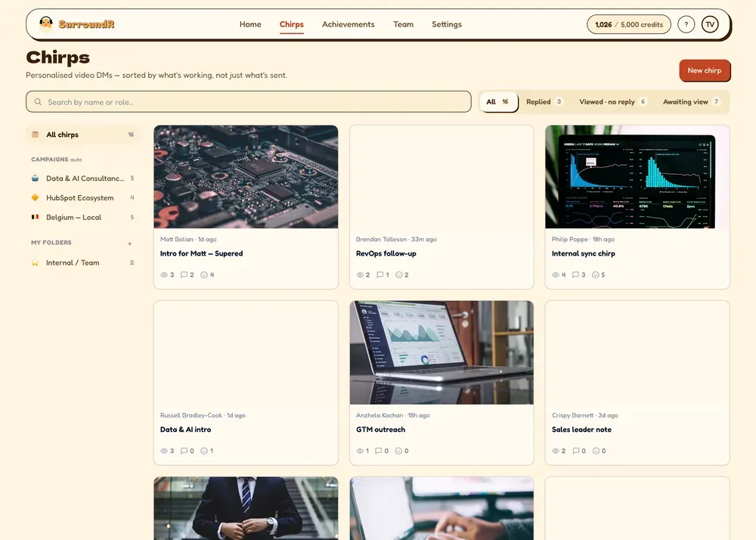Open circuit board thumbnail of Intro for Matt
Screen dimensions: 756x540
(x=246, y=177)
